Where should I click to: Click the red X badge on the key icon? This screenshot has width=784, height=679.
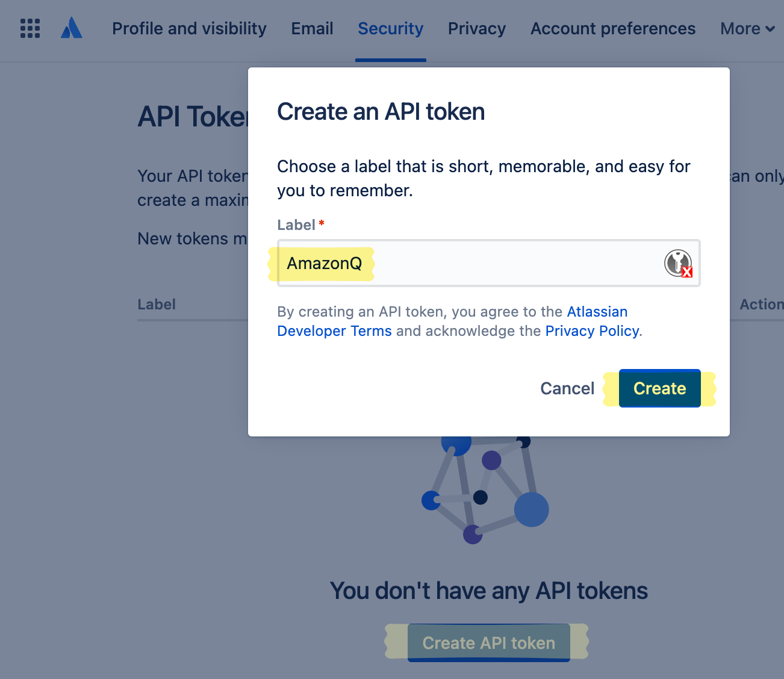pyautogui.click(x=687, y=273)
